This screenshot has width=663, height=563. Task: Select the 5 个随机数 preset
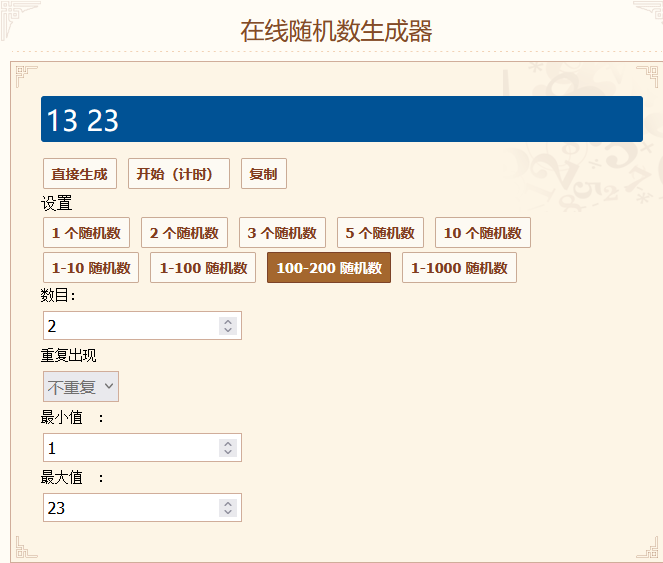click(x=380, y=233)
